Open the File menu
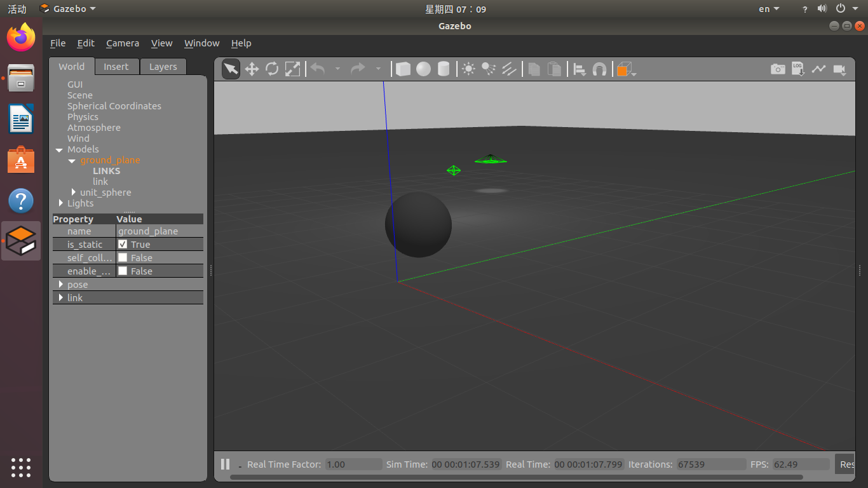The image size is (868, 488). (58, 43)
